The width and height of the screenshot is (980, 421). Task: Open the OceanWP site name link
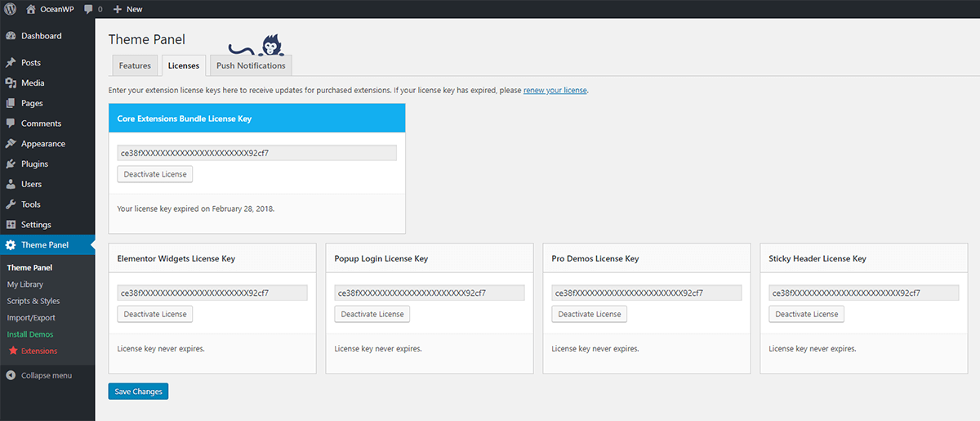point(57,9)
